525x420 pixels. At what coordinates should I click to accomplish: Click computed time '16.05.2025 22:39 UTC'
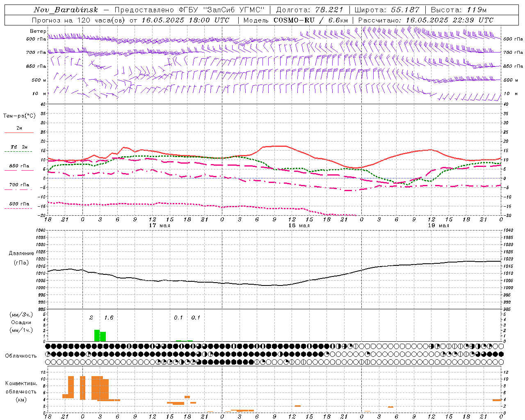coord(450,20)
